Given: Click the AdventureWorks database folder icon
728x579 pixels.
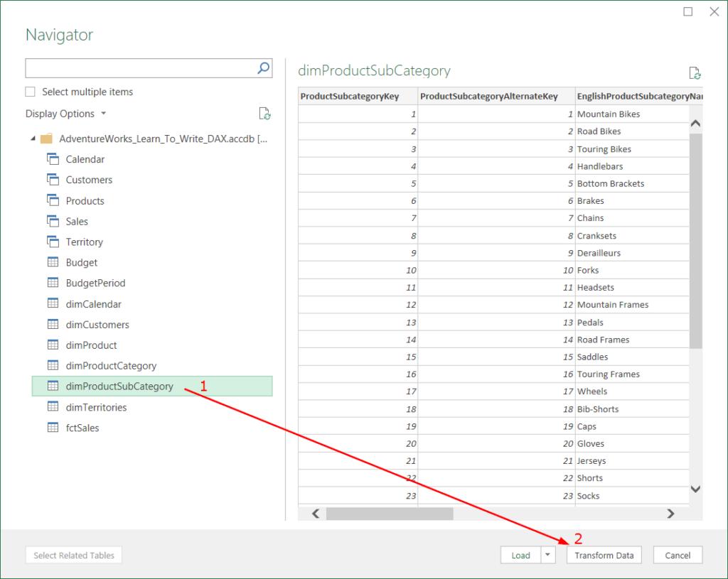Looking at the screenshot, I should point(47,139).
